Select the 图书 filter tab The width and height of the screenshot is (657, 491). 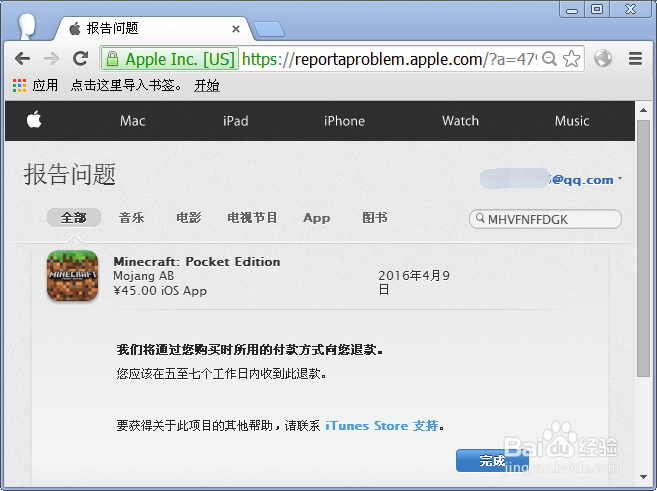[375, 217]
